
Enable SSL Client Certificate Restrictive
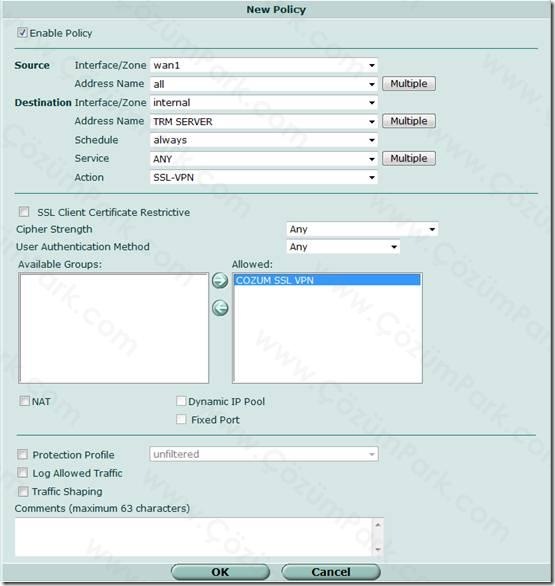point(24,212)
